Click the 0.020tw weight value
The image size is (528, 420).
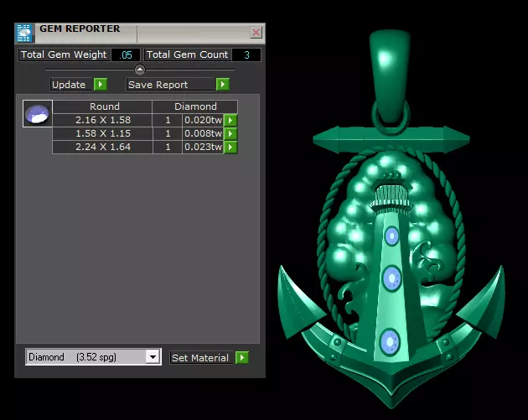pyautogui.click(x=203, y=120)
